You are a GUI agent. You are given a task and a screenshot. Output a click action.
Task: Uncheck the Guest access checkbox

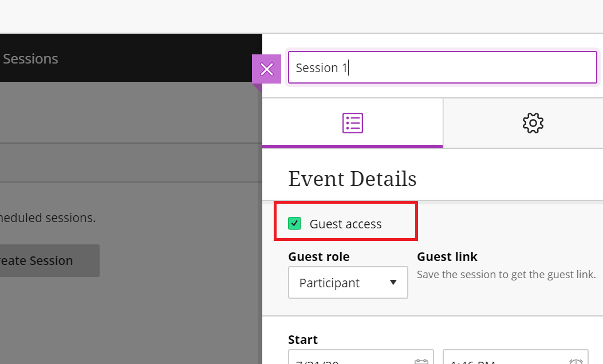[x=294, y=223]
